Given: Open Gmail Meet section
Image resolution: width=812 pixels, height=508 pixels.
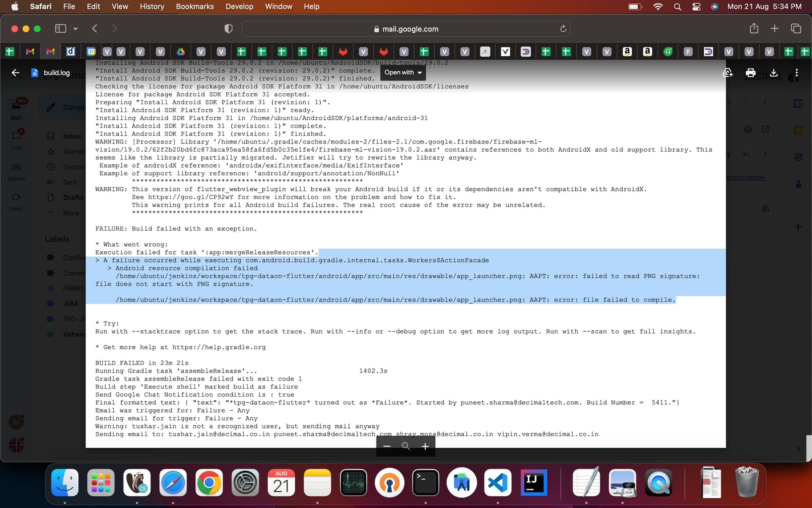Looking at the screenshot, I should [x=16, y=202].
